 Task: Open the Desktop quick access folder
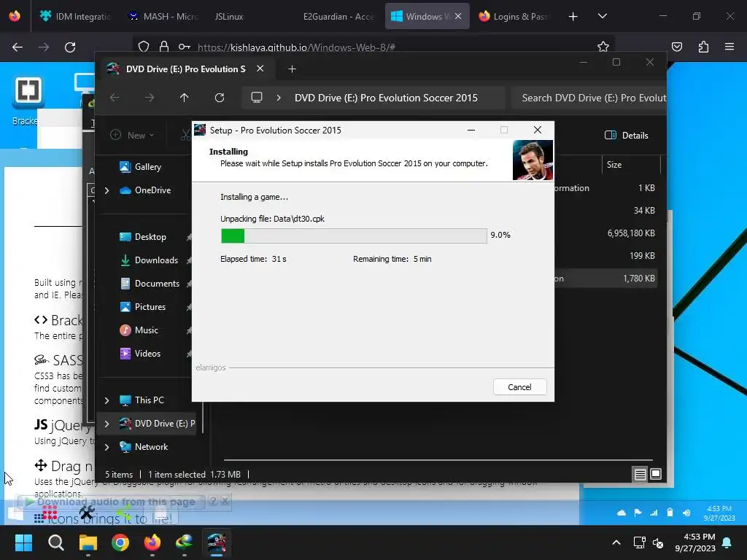pyautogui.click(x=150, y=237)
